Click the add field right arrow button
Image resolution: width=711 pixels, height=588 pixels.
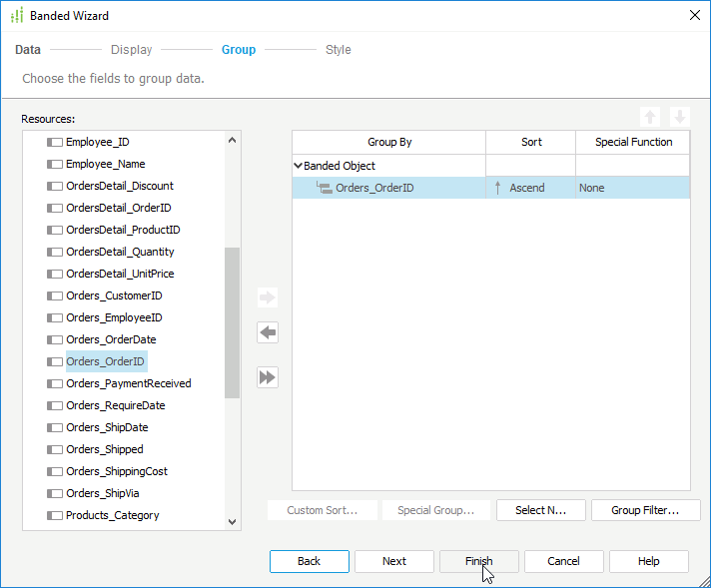point(268,297)
